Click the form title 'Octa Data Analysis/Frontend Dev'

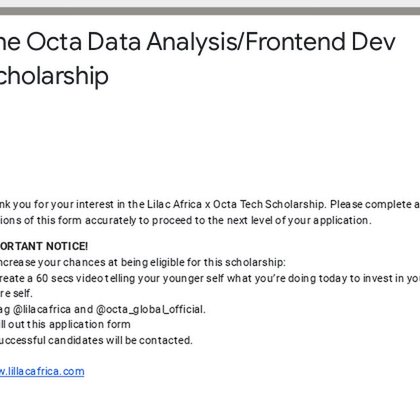(x=211, y=42)
